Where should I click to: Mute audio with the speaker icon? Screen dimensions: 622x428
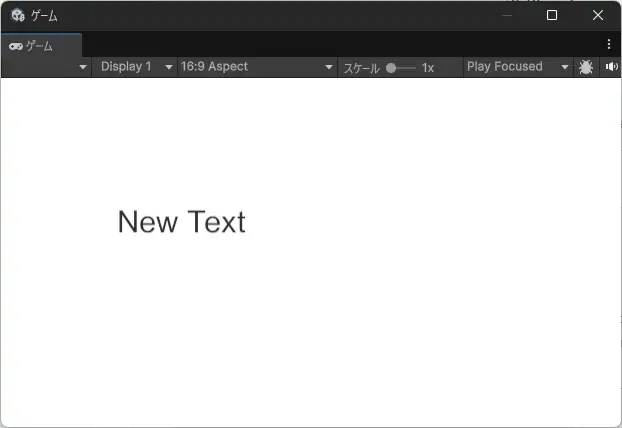click(611, 67)
